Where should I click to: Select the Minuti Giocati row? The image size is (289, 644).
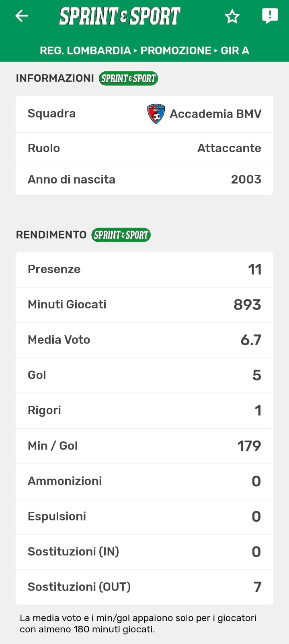(x=144, y=305)
